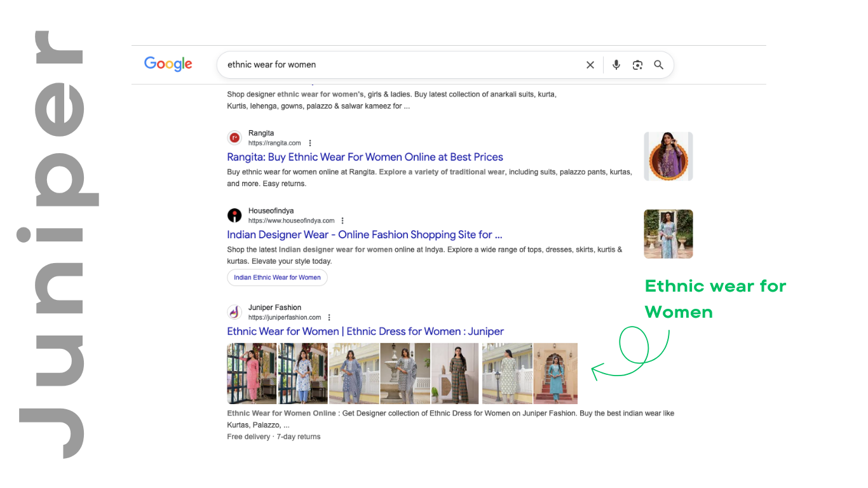This screenshot has width=868, height=488.
Task: Start voice search with the microphone icon
Action: [x=616, y=65]
